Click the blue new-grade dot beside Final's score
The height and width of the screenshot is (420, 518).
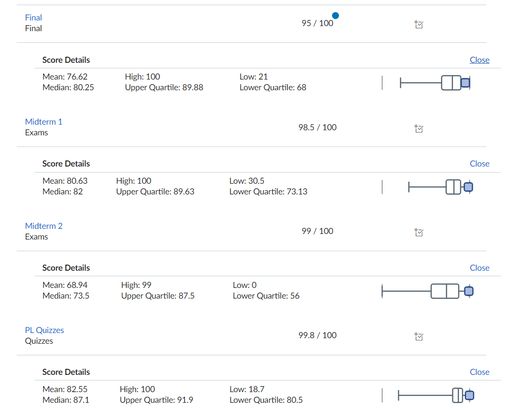pos(335,15)
